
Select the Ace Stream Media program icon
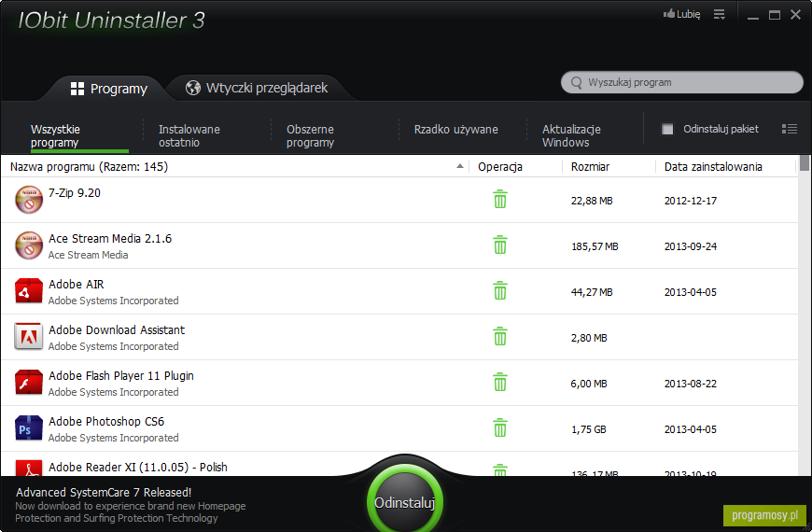pyautogui.click(x=29, y=245)
